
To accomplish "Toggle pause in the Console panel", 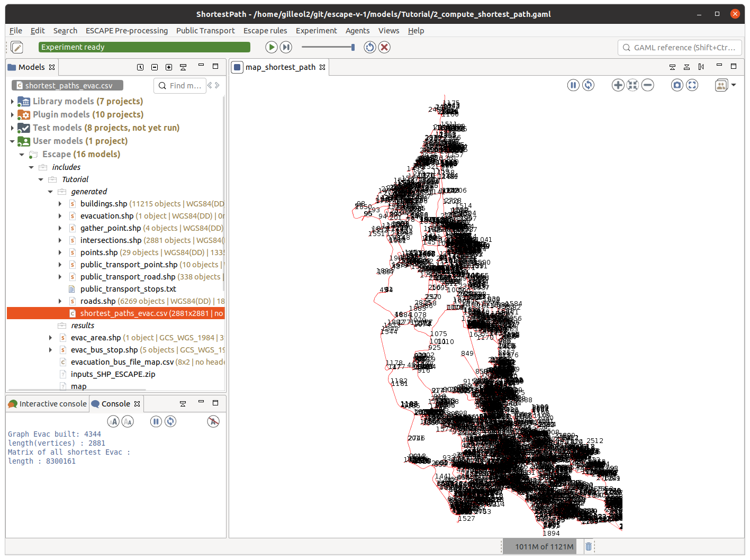I will (156, 421).
